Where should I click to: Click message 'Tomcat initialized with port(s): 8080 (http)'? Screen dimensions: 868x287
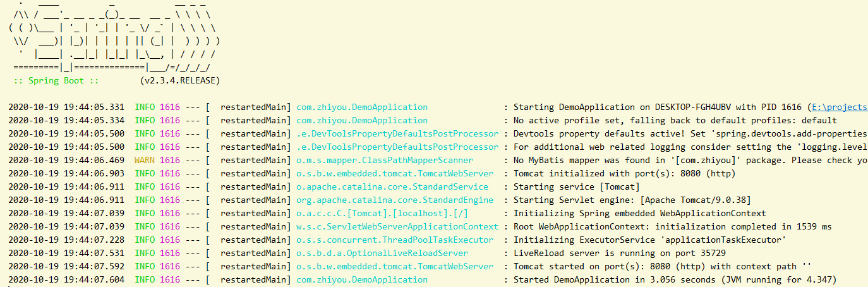point(625,174)
